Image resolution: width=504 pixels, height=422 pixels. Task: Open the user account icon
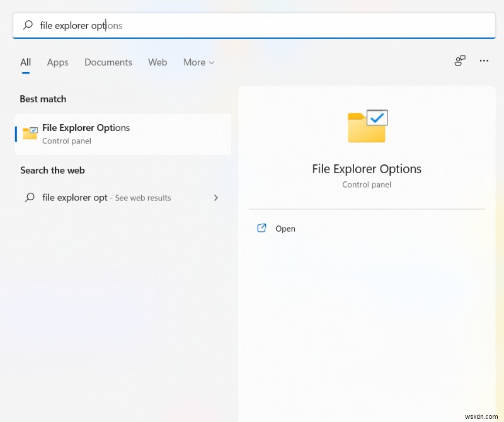click(459, 61)
